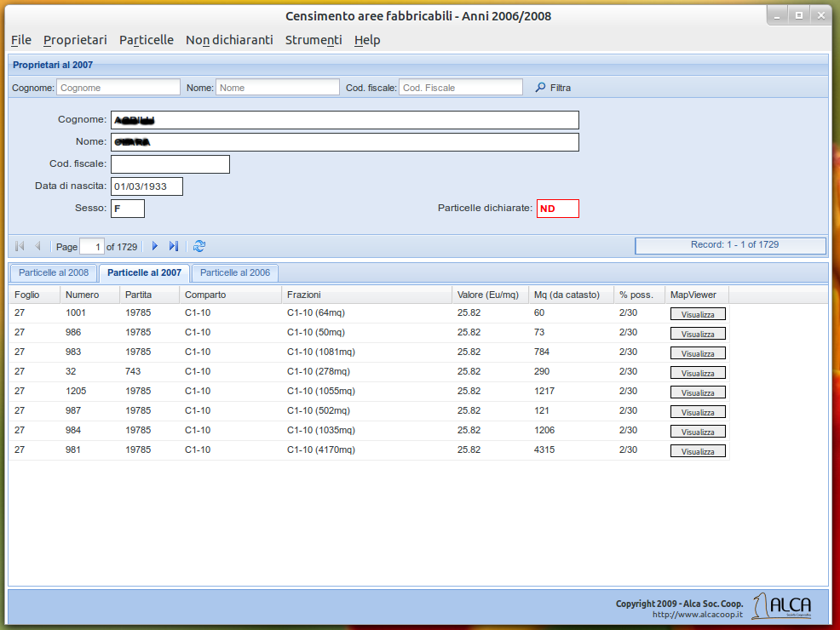Maximize the Censimento window

coord(799,16)
